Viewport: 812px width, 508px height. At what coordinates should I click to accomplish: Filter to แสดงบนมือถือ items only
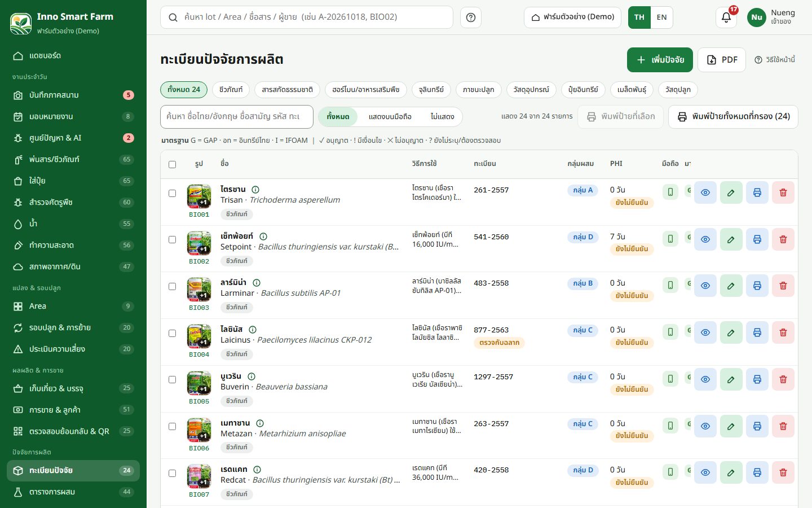click(x=390, y=117)
